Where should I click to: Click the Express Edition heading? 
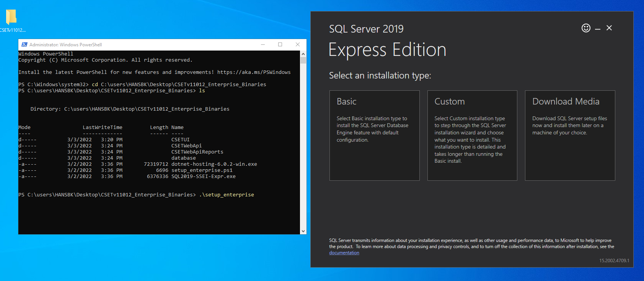coord(387,50)
